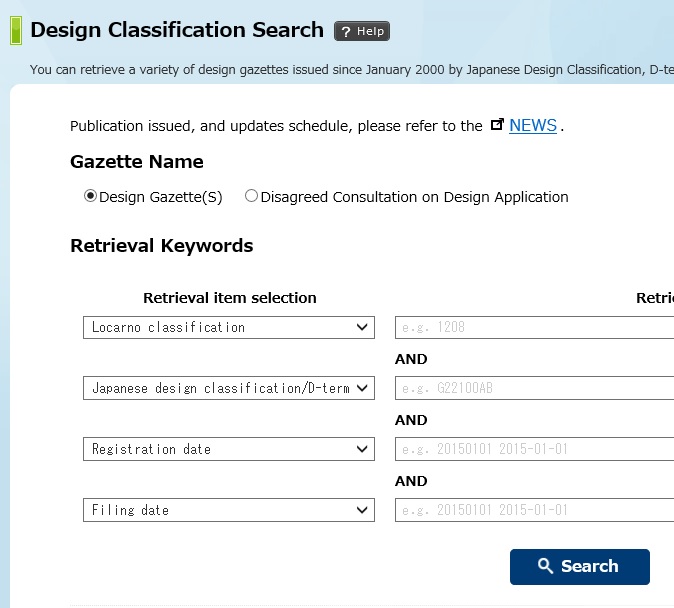Select Disagreed Consultation on Design Application option

click(251, 197)
